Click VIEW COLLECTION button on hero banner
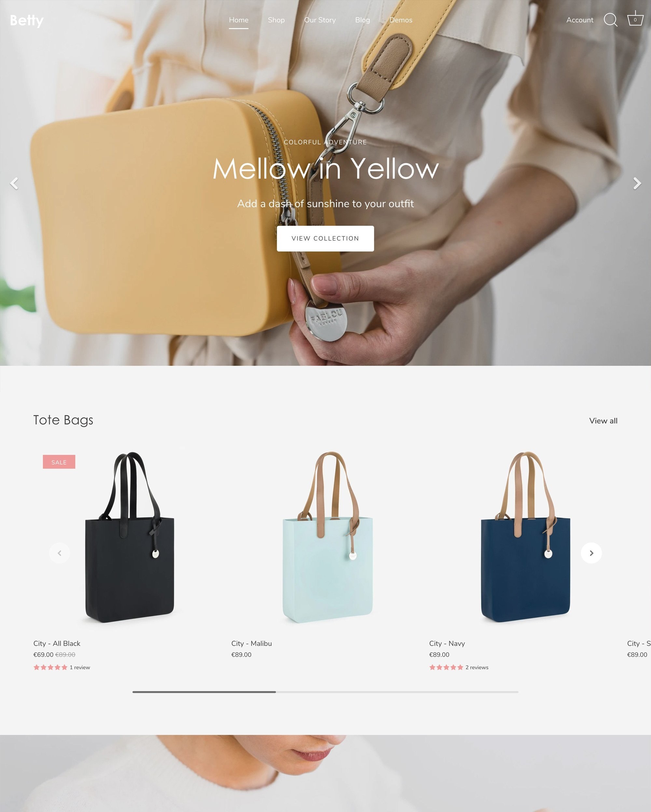Viewport: 651px width, 812px height. coord(325,238)
